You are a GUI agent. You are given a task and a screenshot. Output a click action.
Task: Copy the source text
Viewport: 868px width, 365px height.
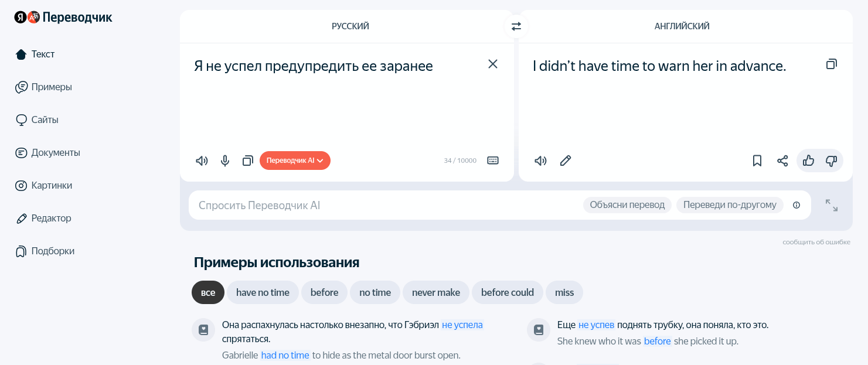(x=247, y=161)
